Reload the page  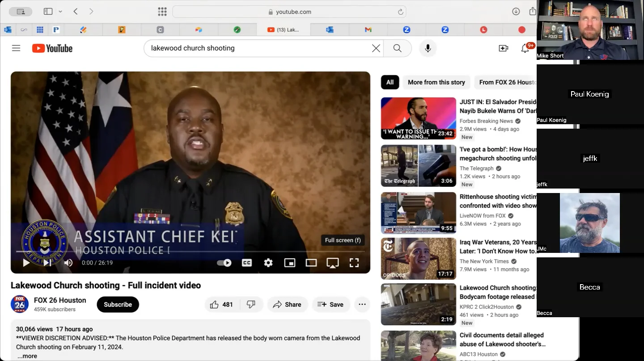[x=401, y=12]
